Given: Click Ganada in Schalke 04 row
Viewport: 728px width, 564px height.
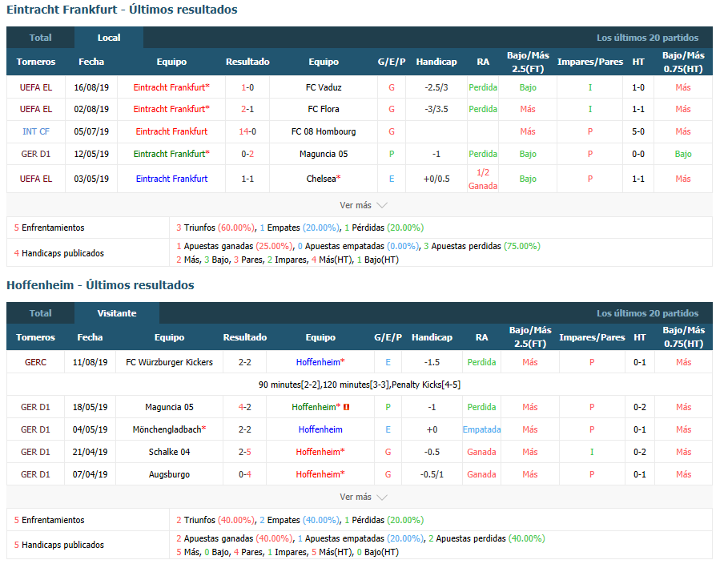Looking at the screenshot, I should (x=481, y=452).
